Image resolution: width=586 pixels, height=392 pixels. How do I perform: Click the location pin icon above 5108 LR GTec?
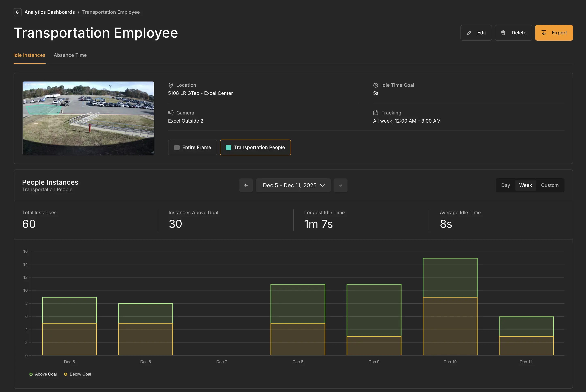[x=171, y=85]
